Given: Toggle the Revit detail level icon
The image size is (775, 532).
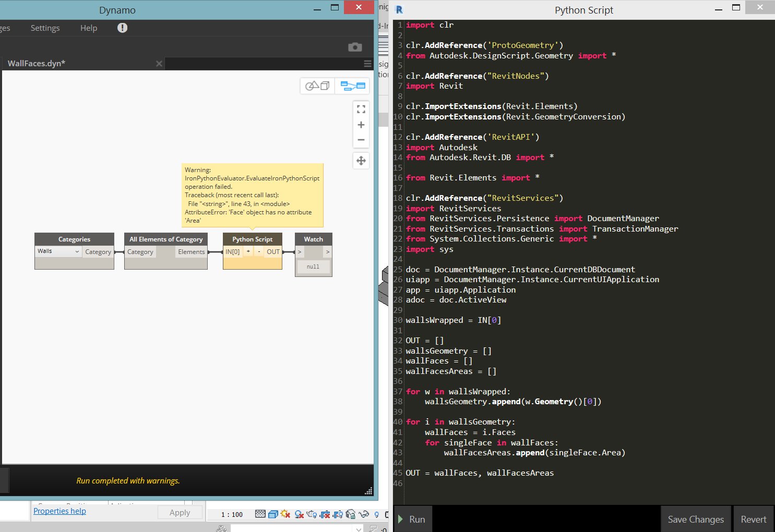Looking at the screenshot, I should click(260, 514).
